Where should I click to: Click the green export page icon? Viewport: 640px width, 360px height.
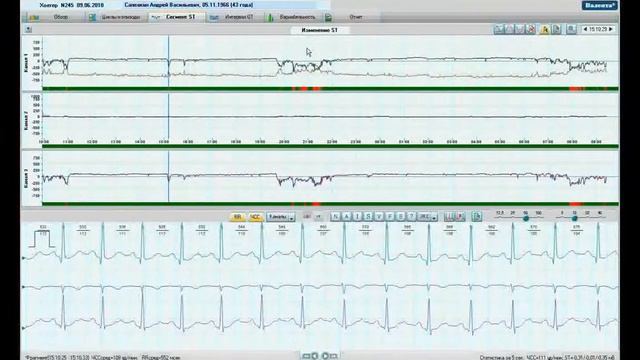(476, 217)
